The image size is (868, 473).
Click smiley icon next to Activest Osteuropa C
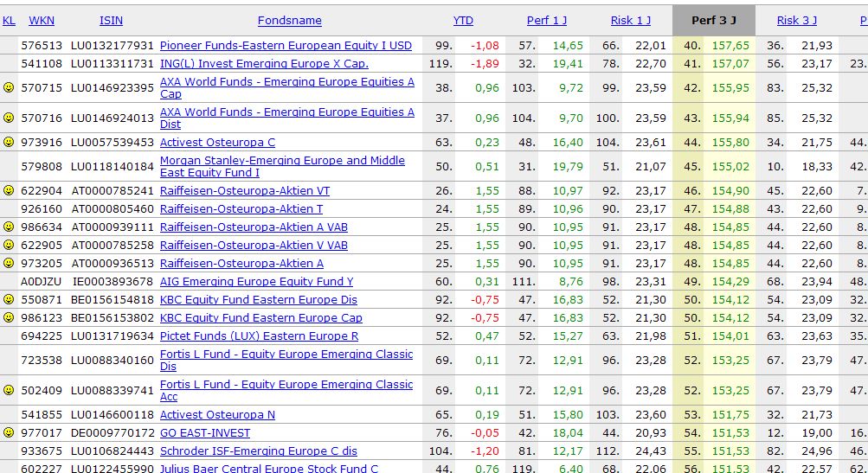[9, 142]
